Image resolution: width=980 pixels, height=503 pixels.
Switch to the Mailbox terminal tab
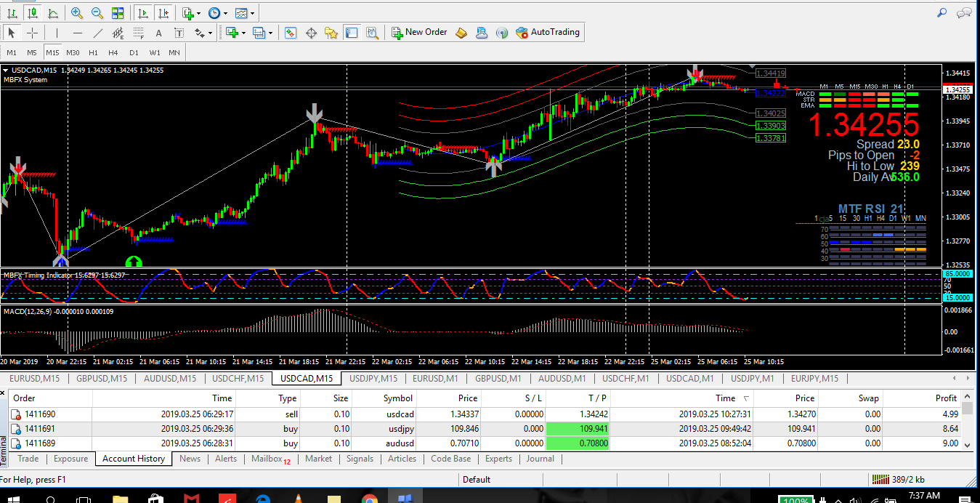click(271, 459)
